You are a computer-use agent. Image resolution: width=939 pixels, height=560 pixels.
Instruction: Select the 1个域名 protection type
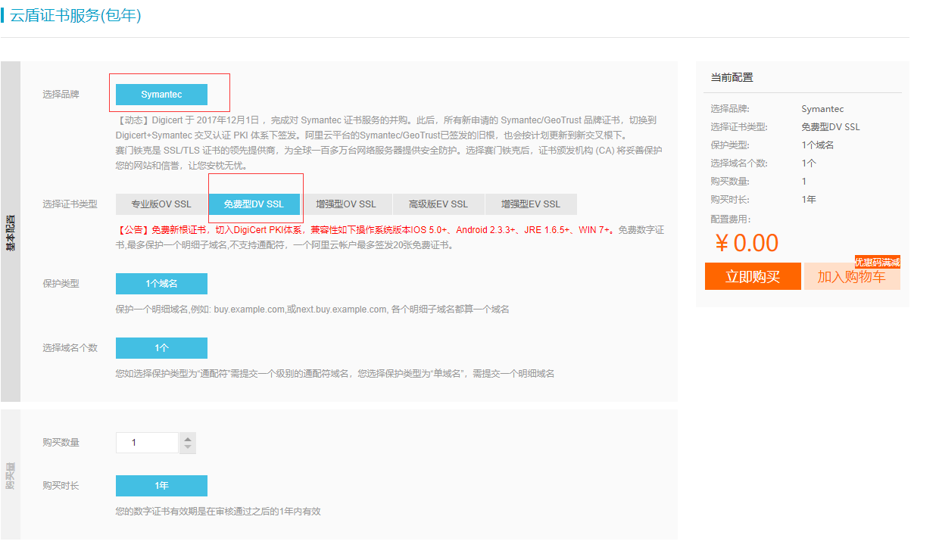[x=161, y=284]
